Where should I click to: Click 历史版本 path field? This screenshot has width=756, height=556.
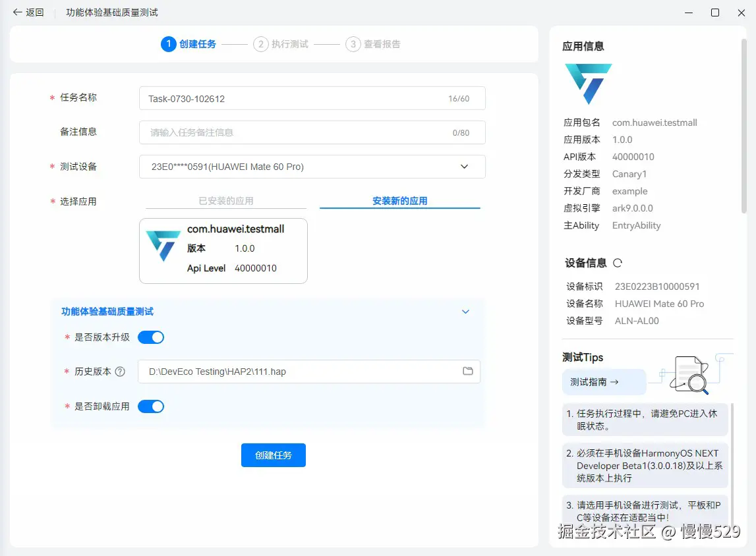(x=308, y=372)
